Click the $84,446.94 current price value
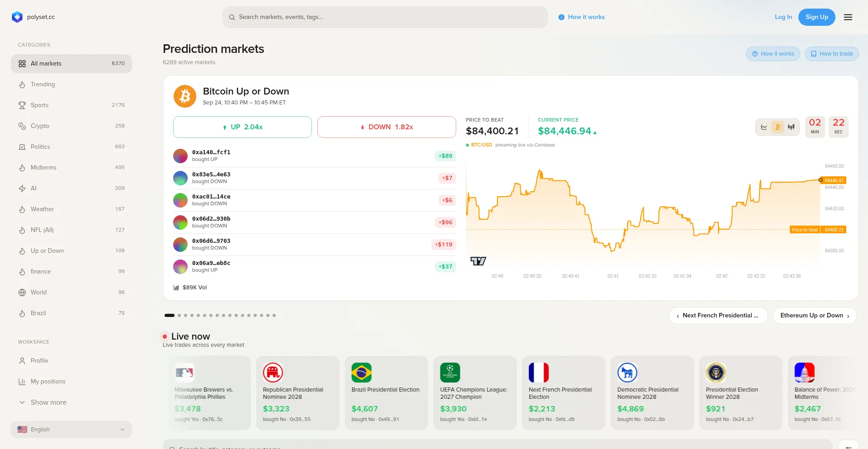Screen dimensions: 868x449 tap(565, 131)
